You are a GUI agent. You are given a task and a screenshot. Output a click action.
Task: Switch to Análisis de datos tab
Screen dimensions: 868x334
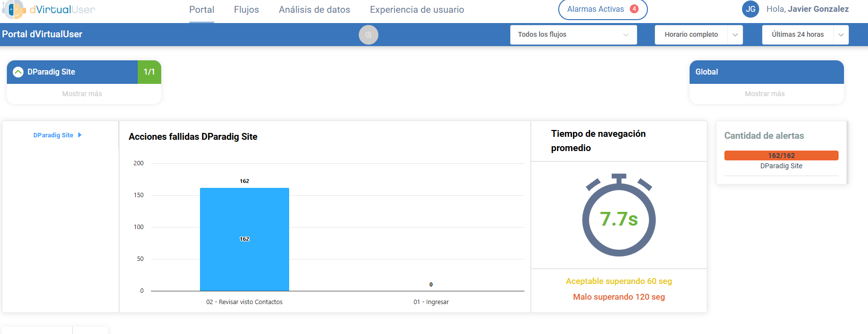click(x=314, y=10)
